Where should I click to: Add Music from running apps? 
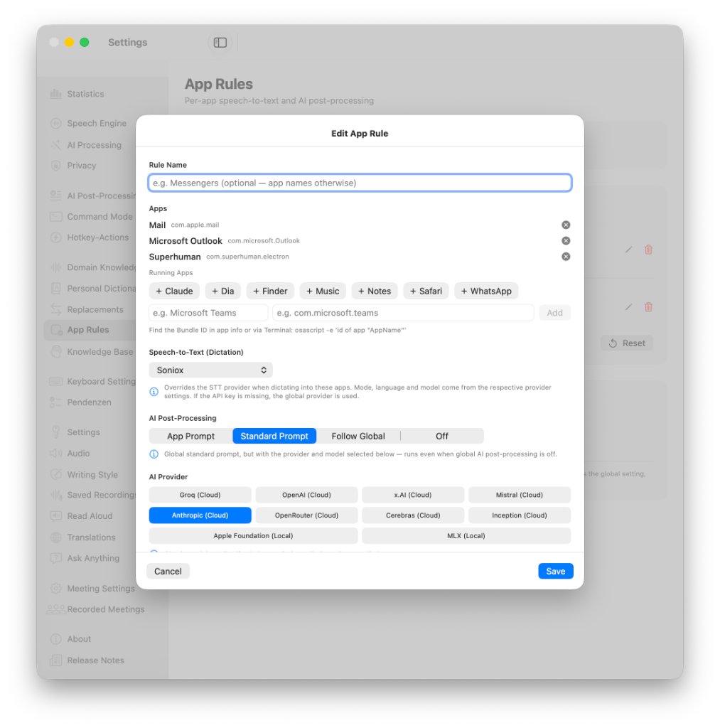click(x=323, y=291)
